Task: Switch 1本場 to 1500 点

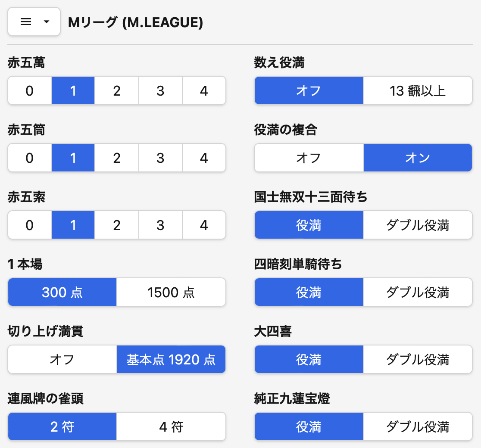Action: tap(171, 292)
